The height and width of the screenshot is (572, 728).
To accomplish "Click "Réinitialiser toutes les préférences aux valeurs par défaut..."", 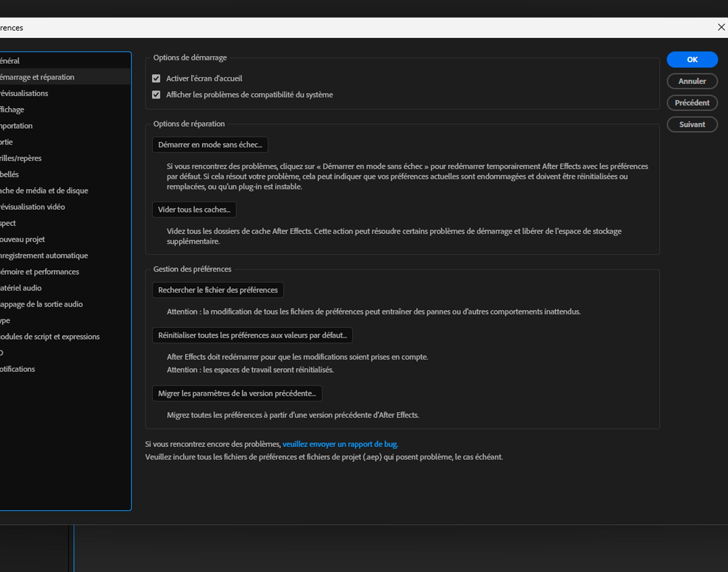I will point(252,335).
